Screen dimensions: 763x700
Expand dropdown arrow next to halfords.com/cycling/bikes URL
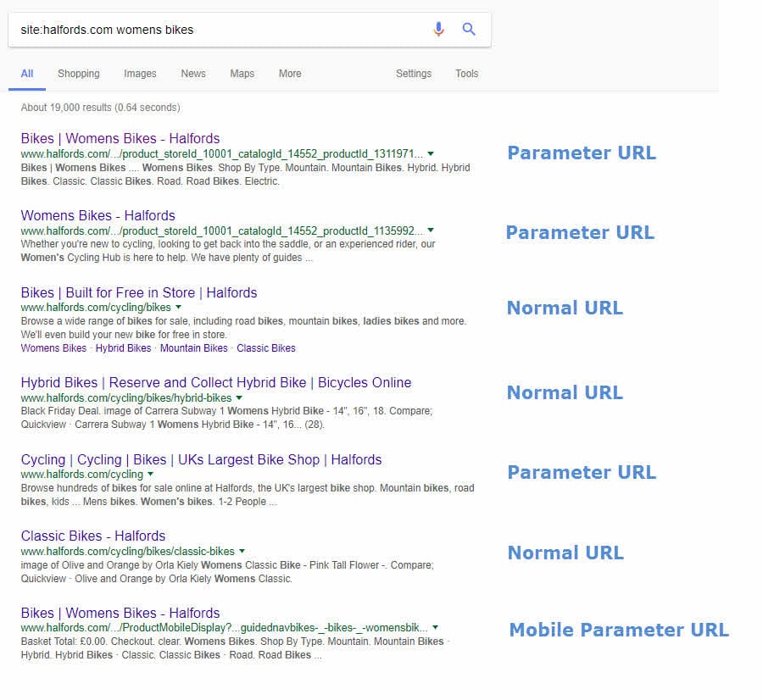179,307
